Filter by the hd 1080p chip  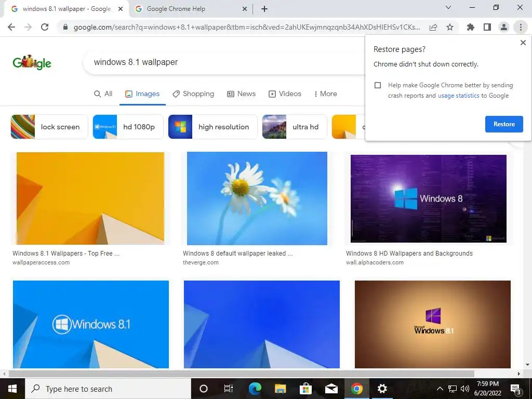tap(128, 127)
